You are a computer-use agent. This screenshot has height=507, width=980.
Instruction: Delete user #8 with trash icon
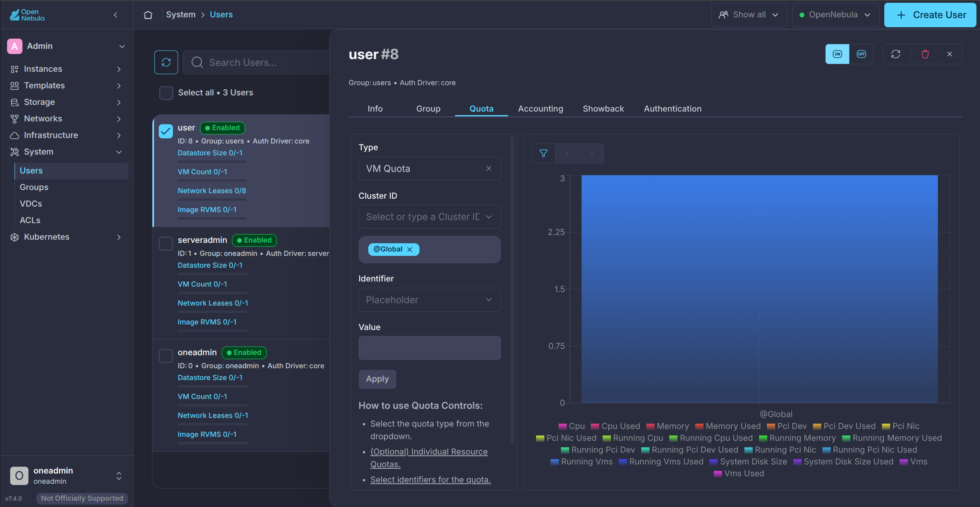pyautogui.click(x=925, y=54)
